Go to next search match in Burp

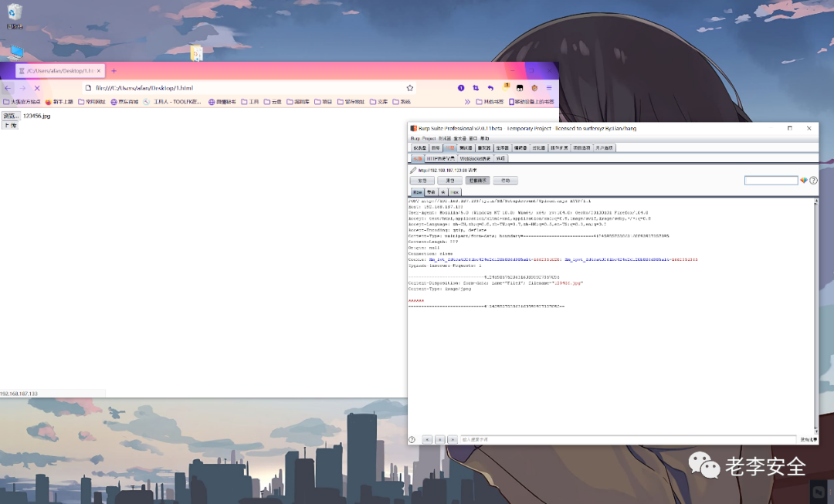pos(452,440)
